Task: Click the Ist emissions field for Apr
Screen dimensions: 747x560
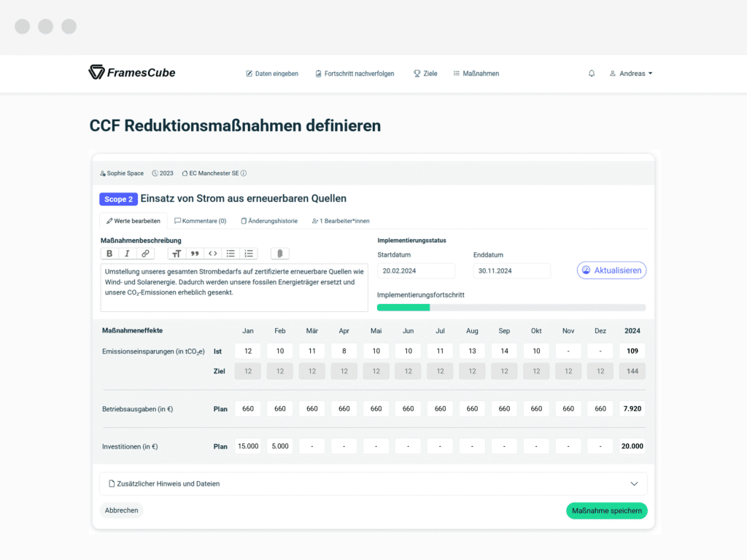Action: pyautogui.click(x=344, y=351)
